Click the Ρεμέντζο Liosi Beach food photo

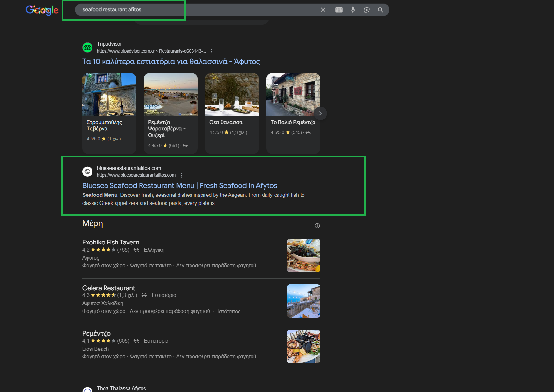coord(303,346)
